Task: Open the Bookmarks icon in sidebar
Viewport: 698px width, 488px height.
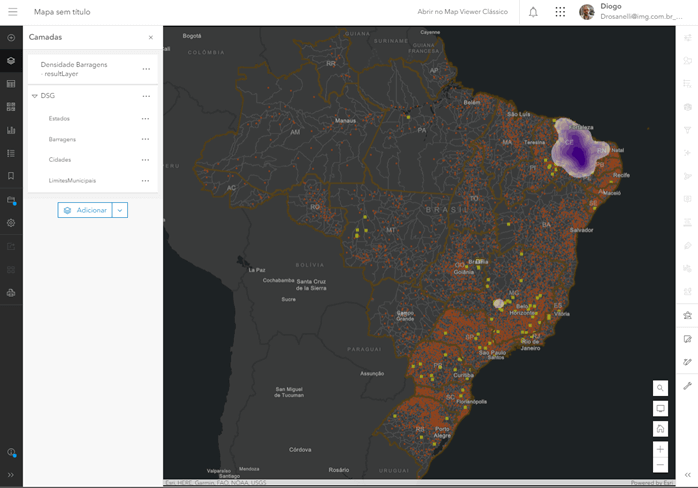Action: pyautogui.click(x=11, y=176)
